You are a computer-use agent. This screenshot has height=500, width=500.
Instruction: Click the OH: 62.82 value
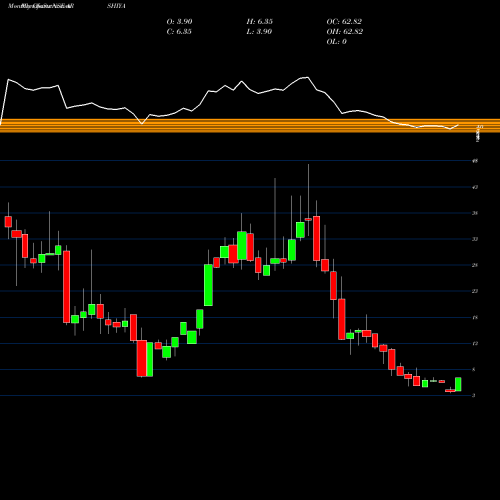tap(345, 32)
